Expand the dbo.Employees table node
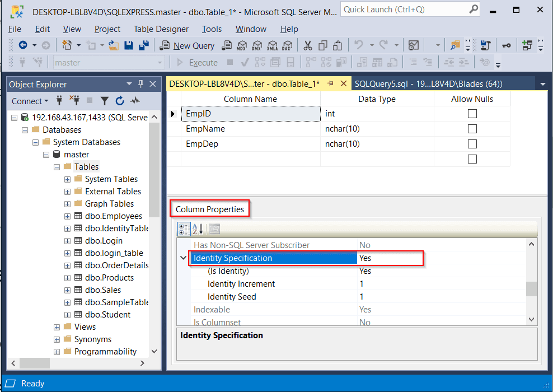Screen dimensions: 553x392 coord(67,216)
